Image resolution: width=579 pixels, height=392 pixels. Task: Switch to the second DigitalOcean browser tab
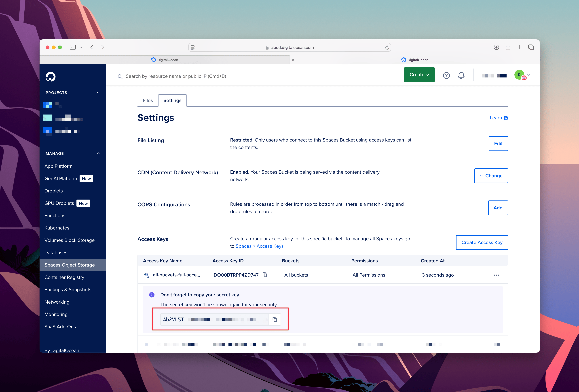click(x=415, y=60)
